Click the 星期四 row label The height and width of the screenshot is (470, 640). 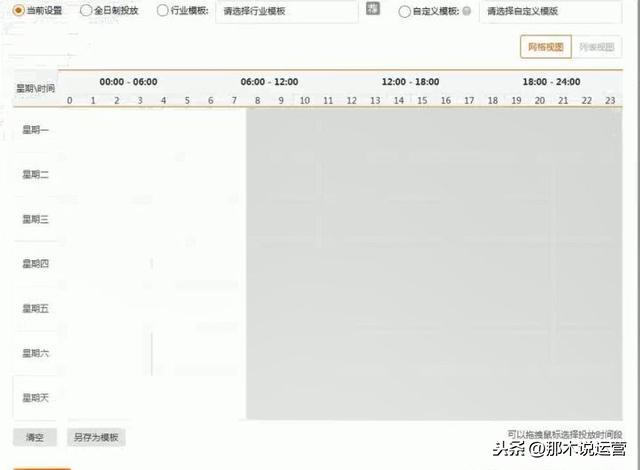click(36, 264)
